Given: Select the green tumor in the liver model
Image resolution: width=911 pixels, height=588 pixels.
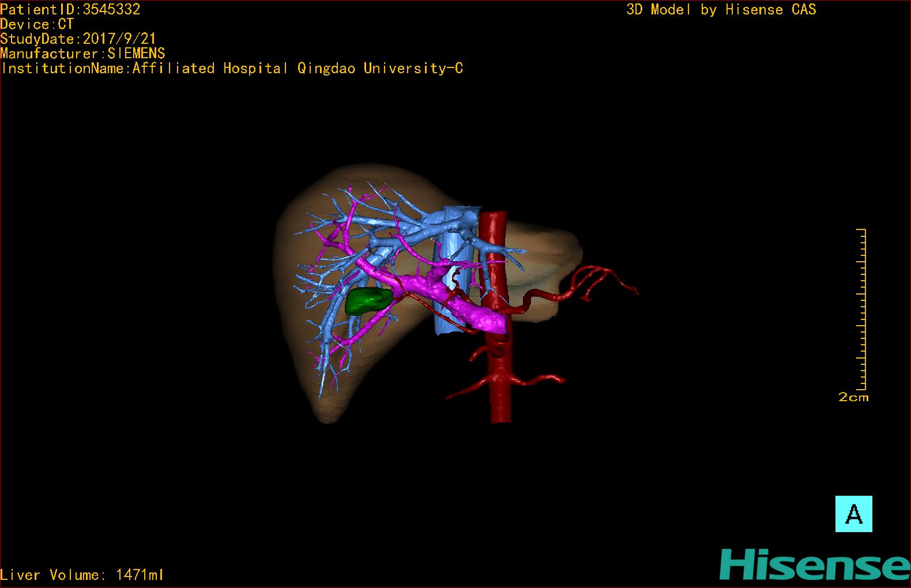Looking at the screenshot, I should pos(369,301).
